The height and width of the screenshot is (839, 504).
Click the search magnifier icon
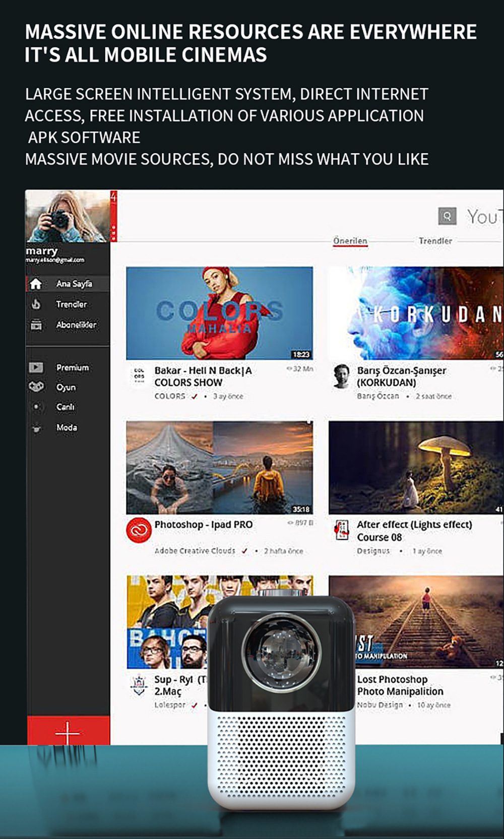pyautogui.click(x=447, y=216)
